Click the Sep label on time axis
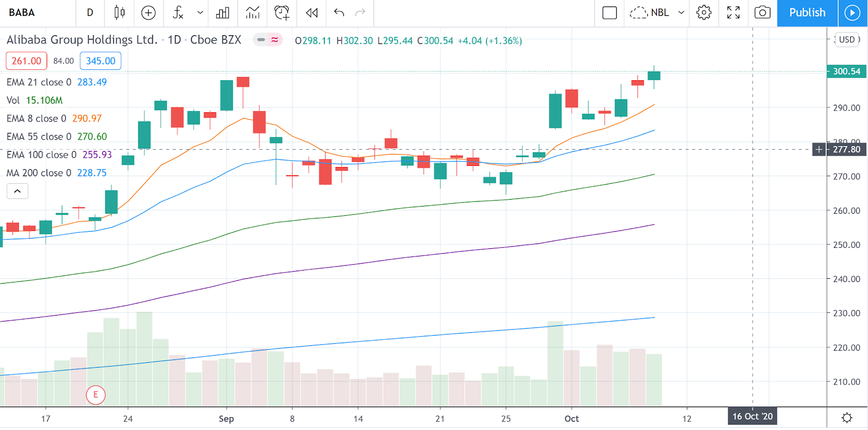 (226, 419)
